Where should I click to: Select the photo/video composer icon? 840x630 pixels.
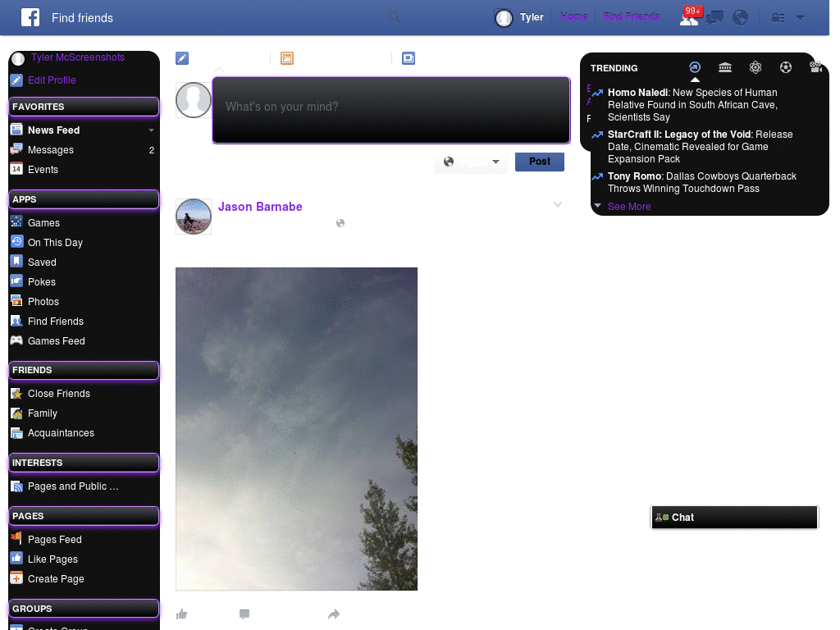click(x=287, y=58)
